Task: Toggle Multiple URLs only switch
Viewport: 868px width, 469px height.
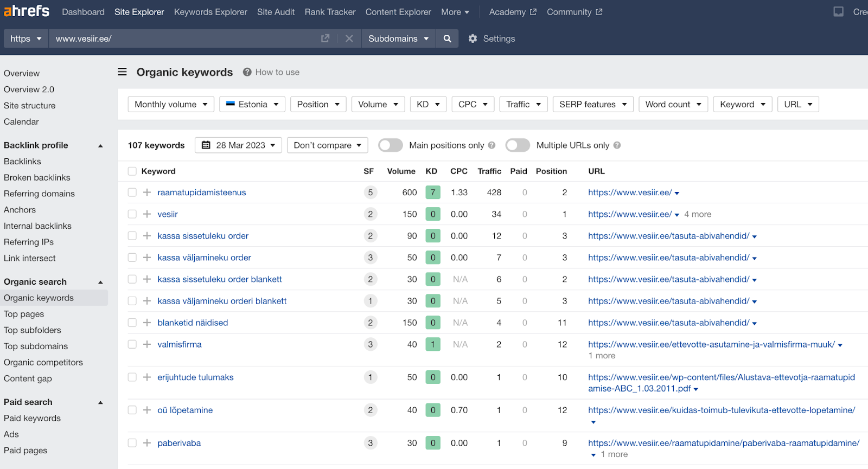Action: [518, 145]
